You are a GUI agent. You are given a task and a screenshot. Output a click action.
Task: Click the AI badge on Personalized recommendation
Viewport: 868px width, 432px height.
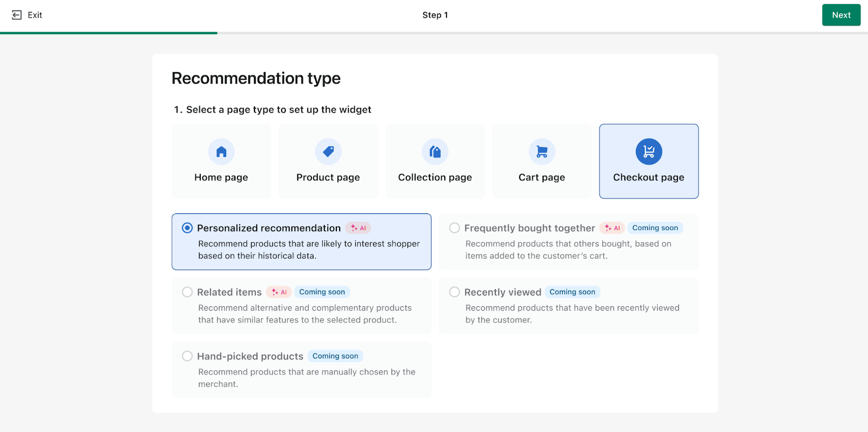pyautogui.click(x=358, y=228)
